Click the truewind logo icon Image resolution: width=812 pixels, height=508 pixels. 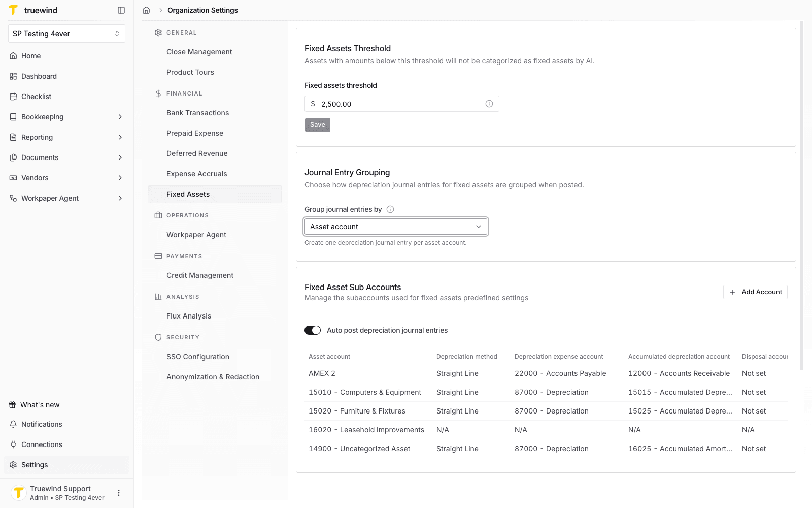pyautogui.click(x=13, y=10)
